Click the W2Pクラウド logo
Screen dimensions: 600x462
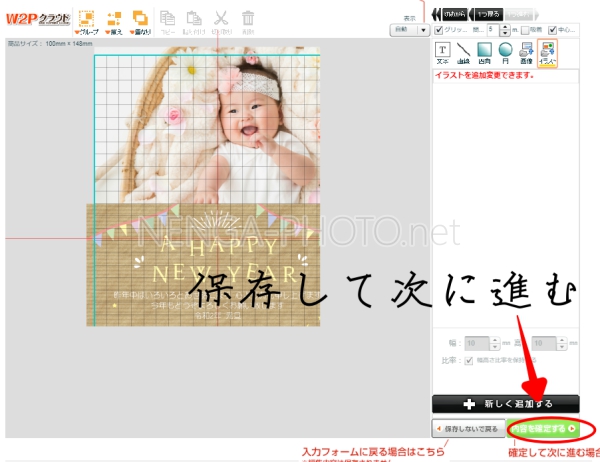(38, 19)
